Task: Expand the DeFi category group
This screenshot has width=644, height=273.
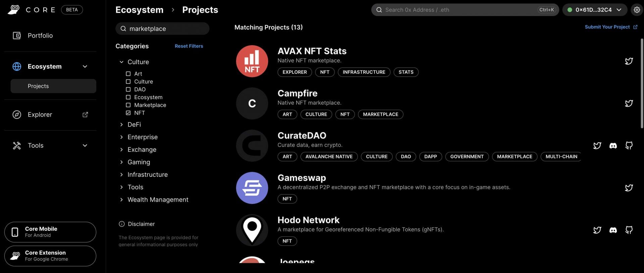Action: (121, 125)
